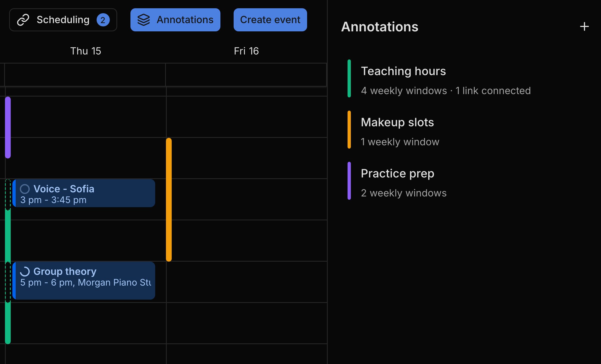Click the purple Practice prep color bar
Screen dimensions: 601x364
349,181
